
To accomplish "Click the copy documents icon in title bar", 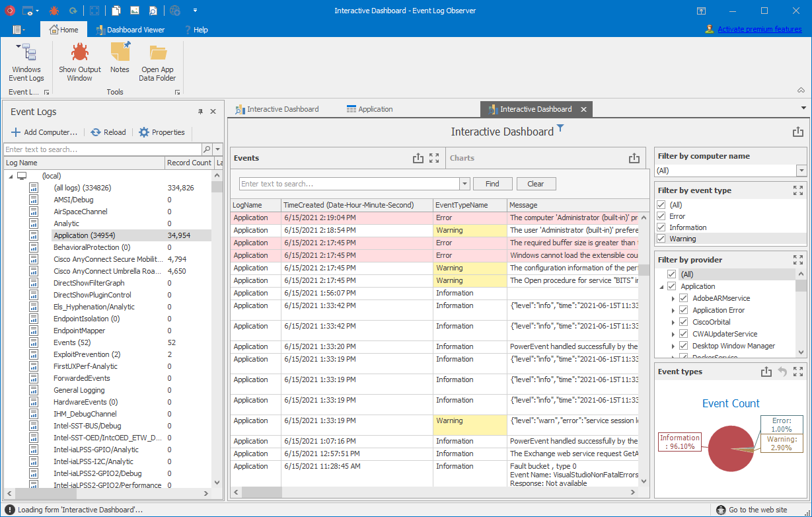I will [x=116, y=11].
